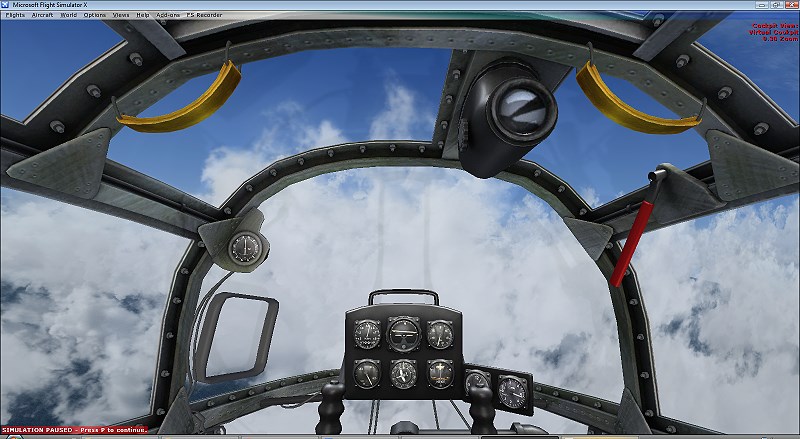
Task: Click the "0.30 Zoom" overlay text
Action: coord(780,39)
